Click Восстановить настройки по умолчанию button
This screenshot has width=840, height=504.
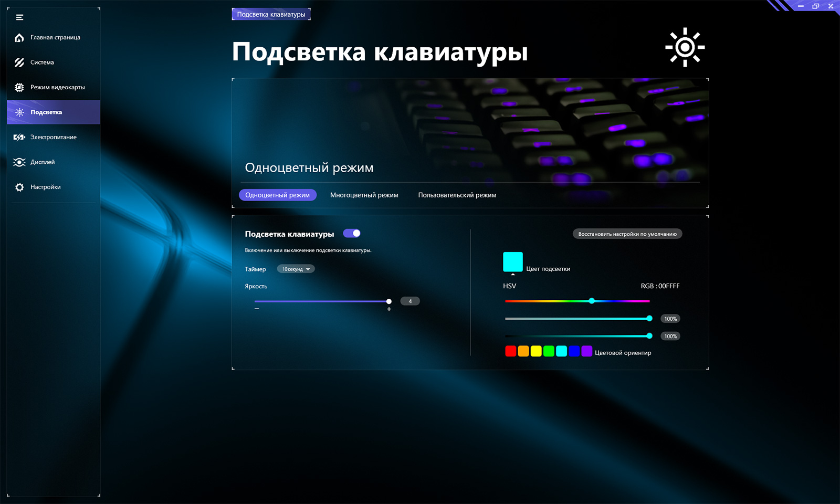click(627, 234)
